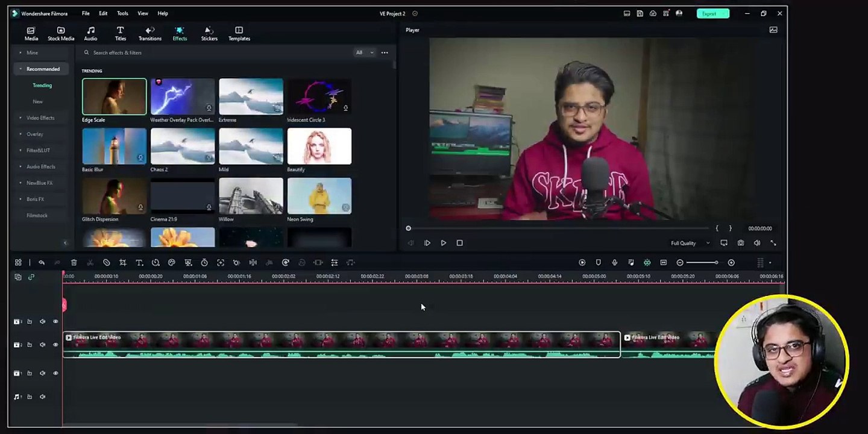868x434 pixels.
Task: Select the Crop tool in timeline toolbar
Action: 122,263
